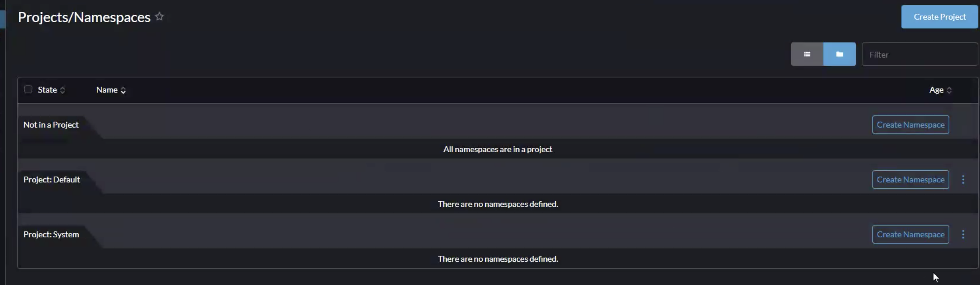Switch to grouped-by-project view
This screenshot has height=285, width=980.
(839, 54)
